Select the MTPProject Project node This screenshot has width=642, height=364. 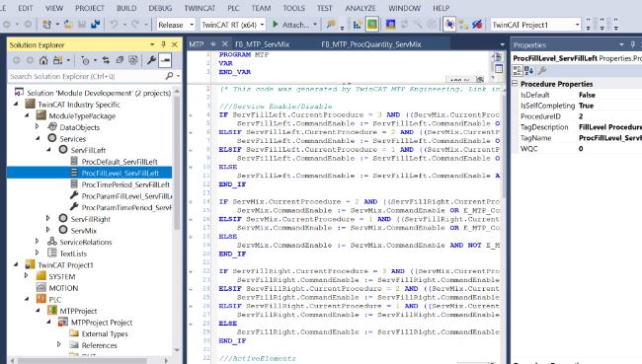pyautogui.click(x=102, y=323)
